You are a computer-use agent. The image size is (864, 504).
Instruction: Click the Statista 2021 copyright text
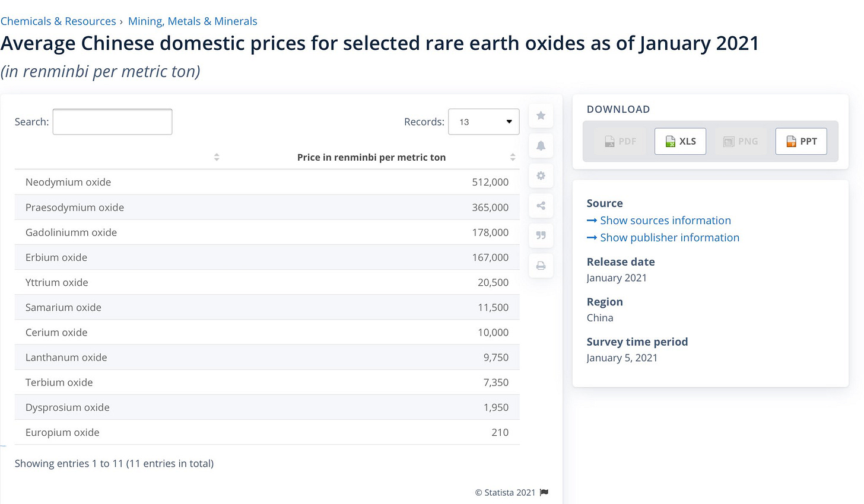[506, 492]
